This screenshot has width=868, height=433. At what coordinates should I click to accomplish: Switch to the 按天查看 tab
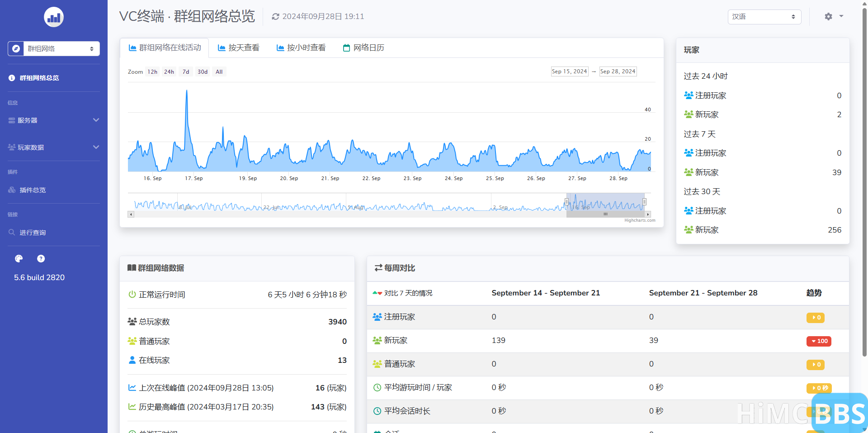(x=239, y=48)
